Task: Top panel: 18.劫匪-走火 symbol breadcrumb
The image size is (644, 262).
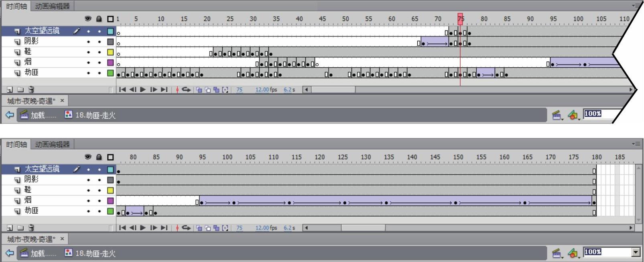Action: coord(90,115)
